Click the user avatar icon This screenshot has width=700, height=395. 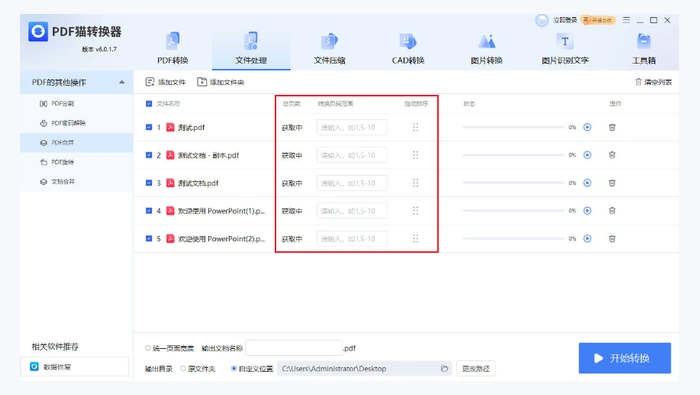pyautogui.click(x=542, y=20)
